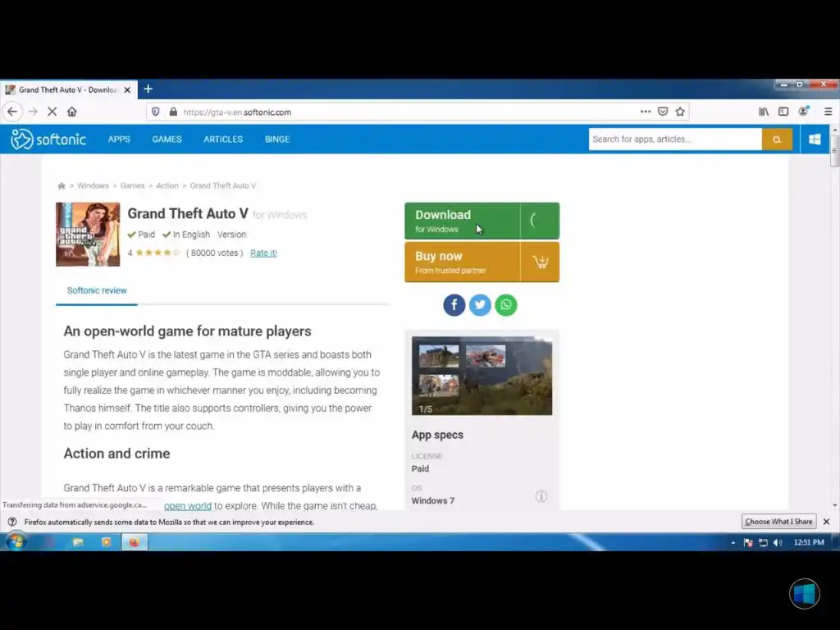840x630 pixels.
Task: Share via WhatsApp icon
Action: [505, 305]
